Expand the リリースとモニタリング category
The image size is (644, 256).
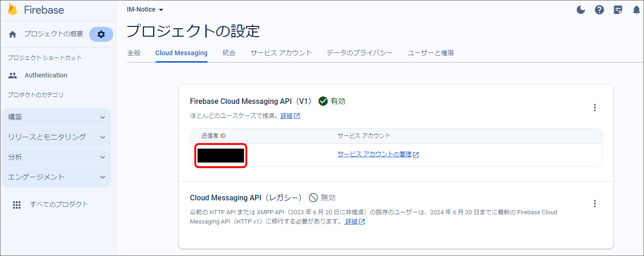(56, 137)
